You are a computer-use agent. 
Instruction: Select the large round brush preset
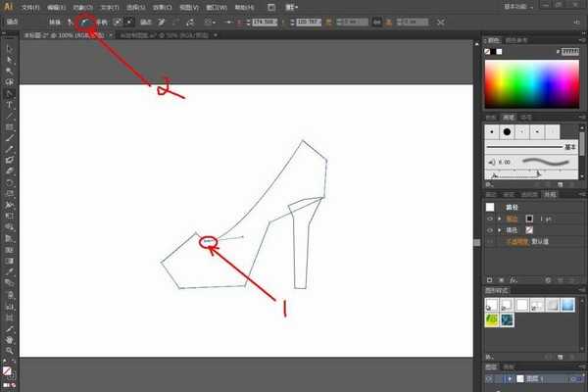click(508, 130)
